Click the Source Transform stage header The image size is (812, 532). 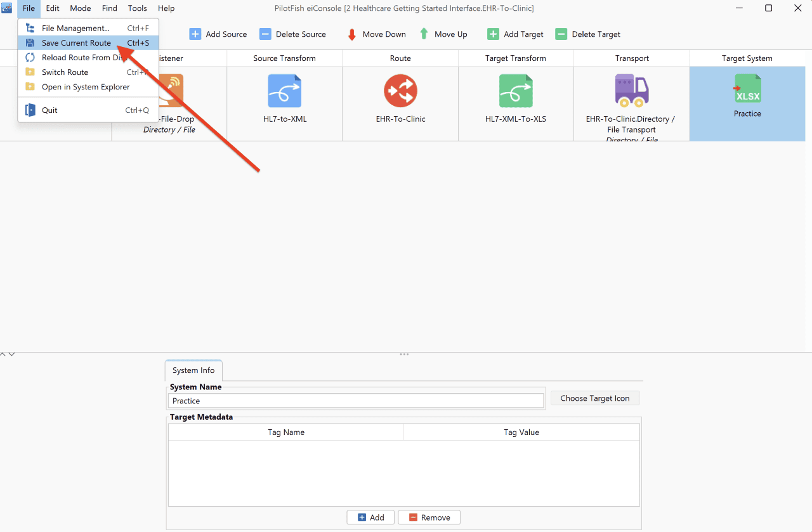click(284, 58)
